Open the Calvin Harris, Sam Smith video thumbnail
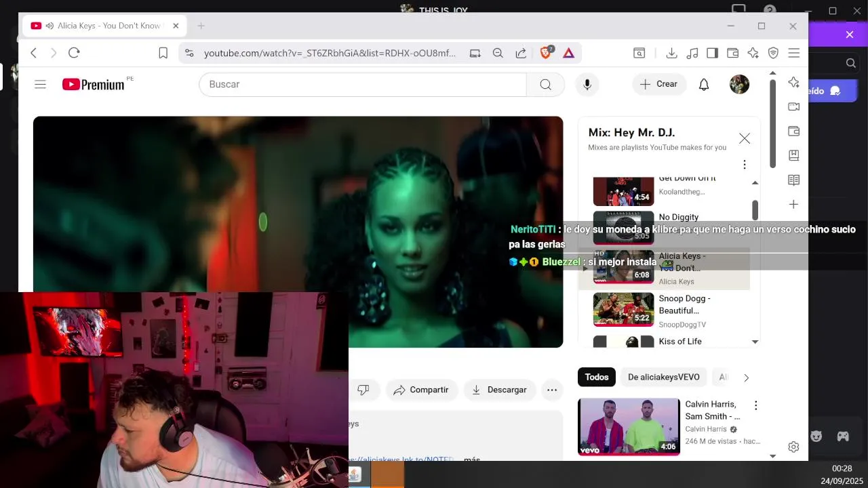This screenshot has height=488, width=868. pos(629,426)
